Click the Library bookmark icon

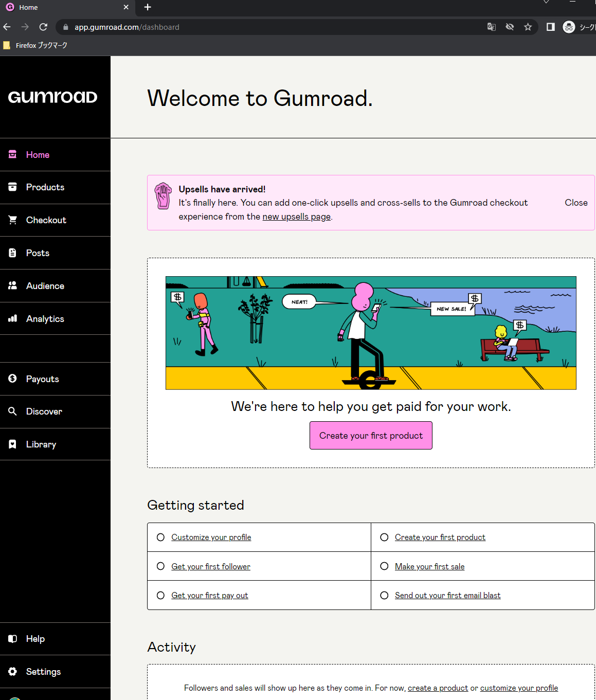click(13, 444)
